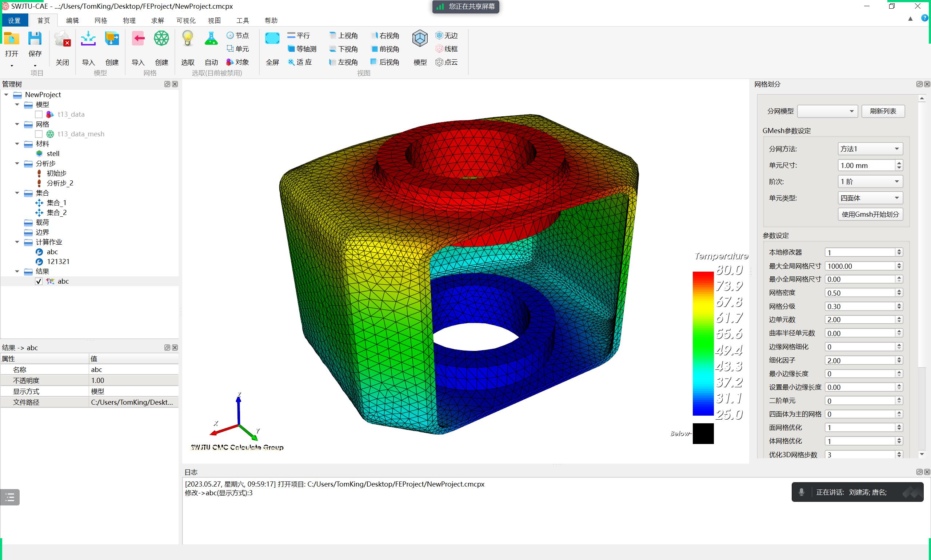Enable the t13_data model checkbox
931x560 pixels.
[39, 114]
